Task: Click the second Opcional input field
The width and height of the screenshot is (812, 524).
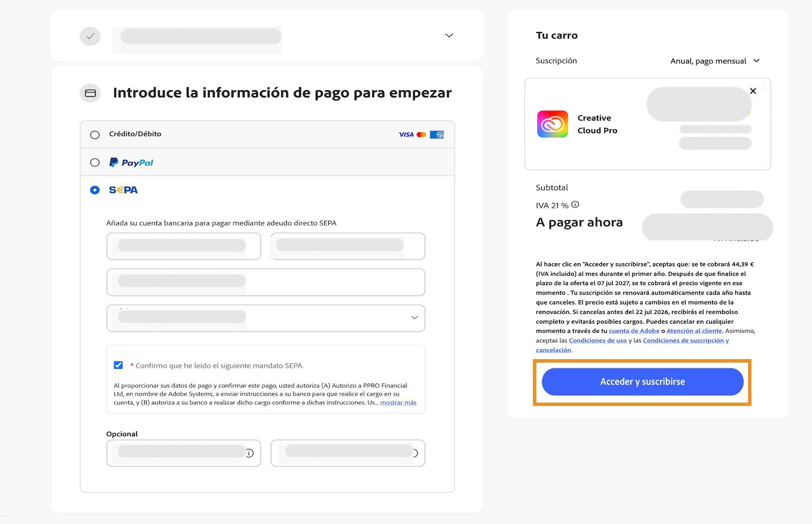Action: (348, 453)
